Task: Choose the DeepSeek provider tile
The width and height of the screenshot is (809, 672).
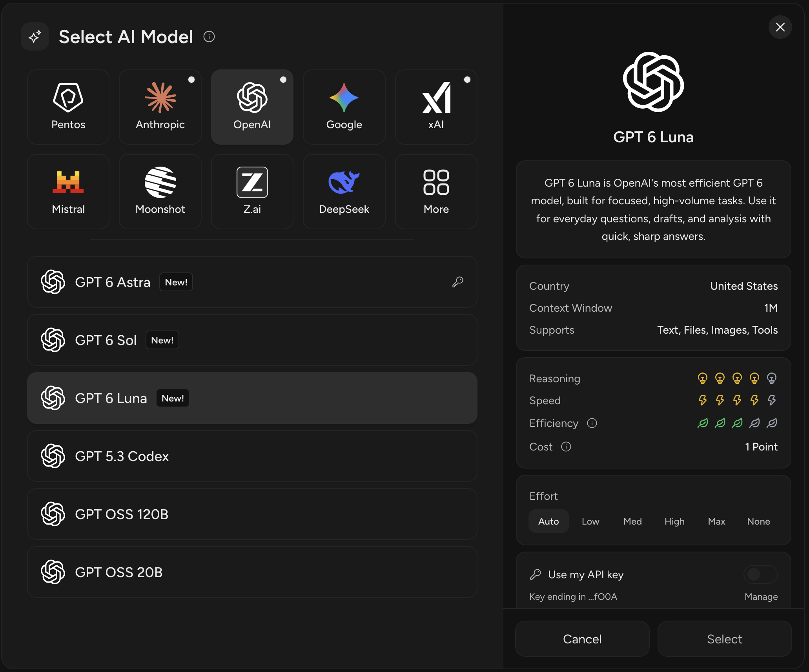Action: tap(344, 191)
